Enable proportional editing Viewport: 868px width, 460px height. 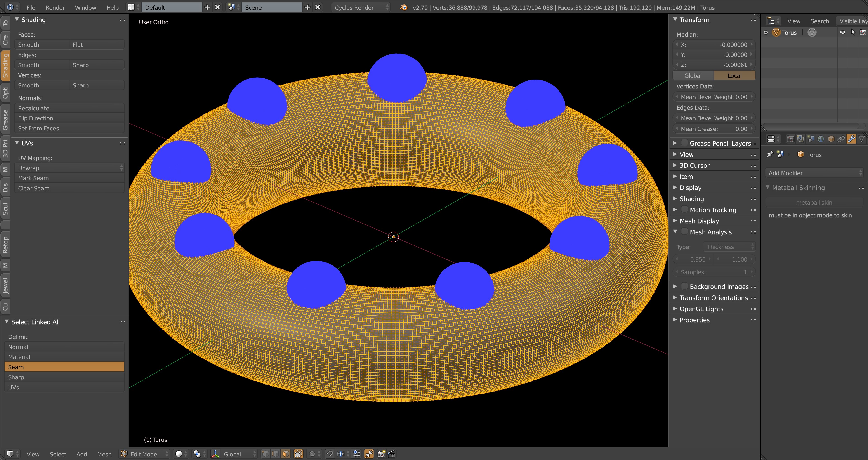[x=312, y=454]
